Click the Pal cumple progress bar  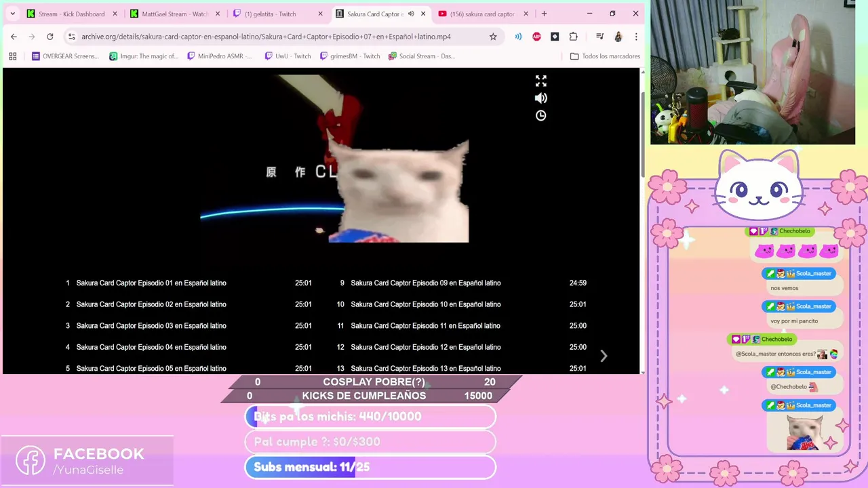[370, 442]
